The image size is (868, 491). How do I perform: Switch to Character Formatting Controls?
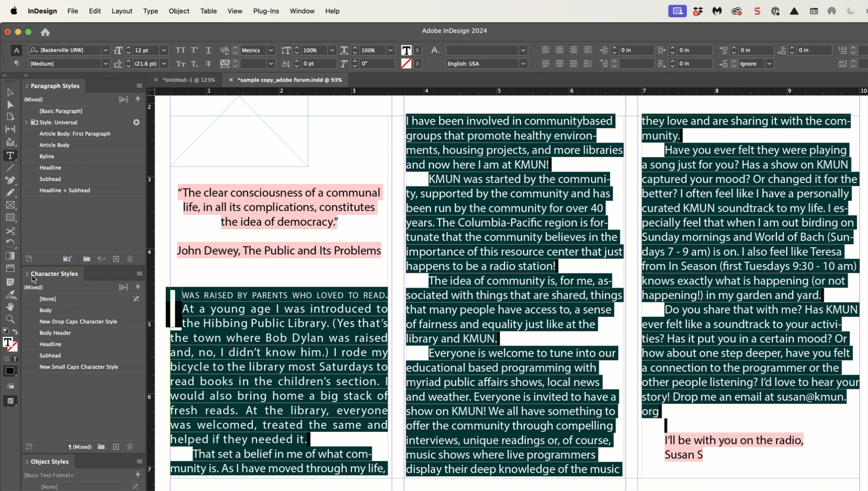16,50
